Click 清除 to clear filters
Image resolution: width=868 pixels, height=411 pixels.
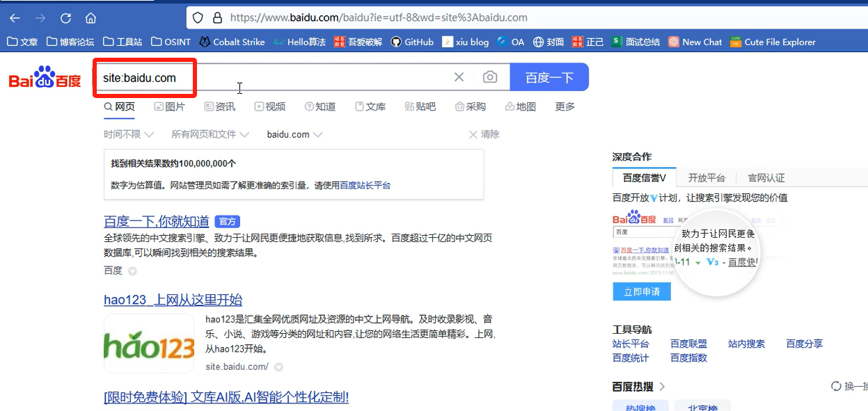(x=484, y=134)
